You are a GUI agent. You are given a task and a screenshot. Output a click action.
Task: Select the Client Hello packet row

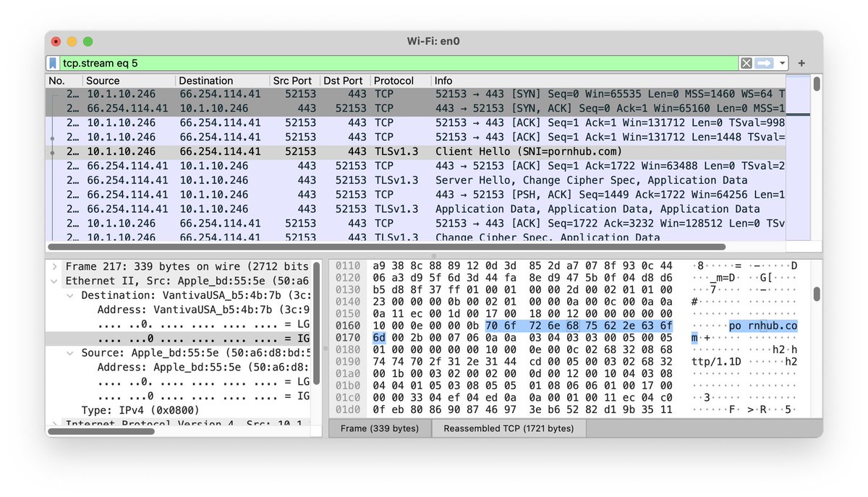(416, 152)
